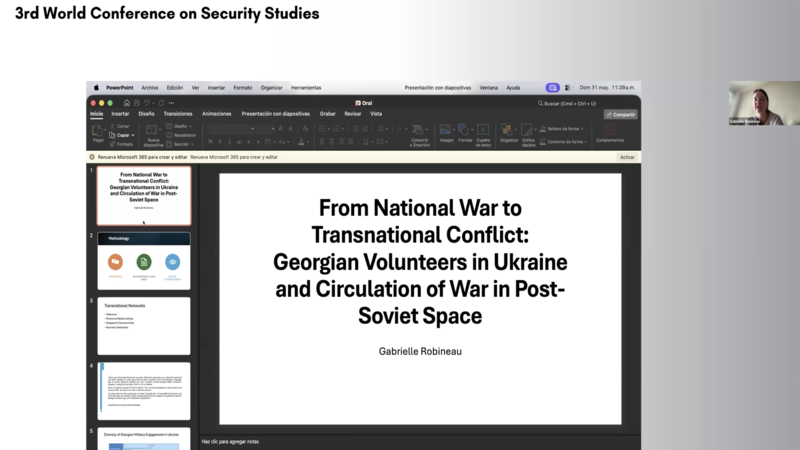The width and height of the screenshot is (800, 450).
Task: Toggle strikethrough formatting
Action: point(239,141)
